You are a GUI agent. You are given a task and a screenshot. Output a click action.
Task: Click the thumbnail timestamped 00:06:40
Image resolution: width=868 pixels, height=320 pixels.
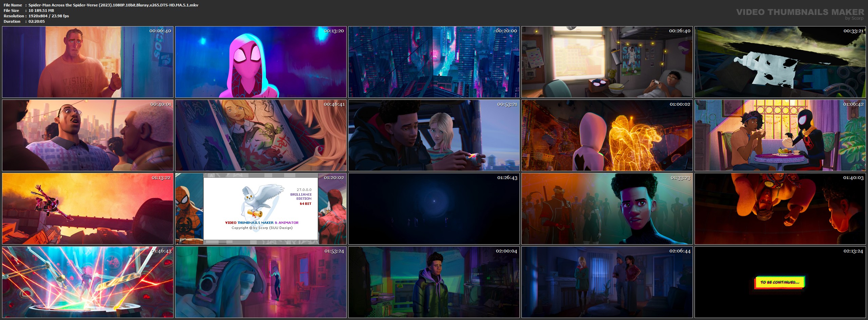[x=88, y=62]
